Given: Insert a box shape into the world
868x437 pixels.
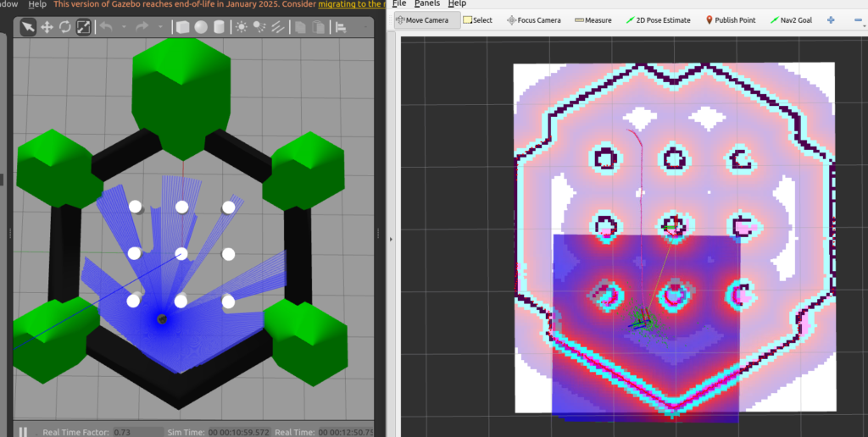Looking at the screenshot, I should coord(182,27).
